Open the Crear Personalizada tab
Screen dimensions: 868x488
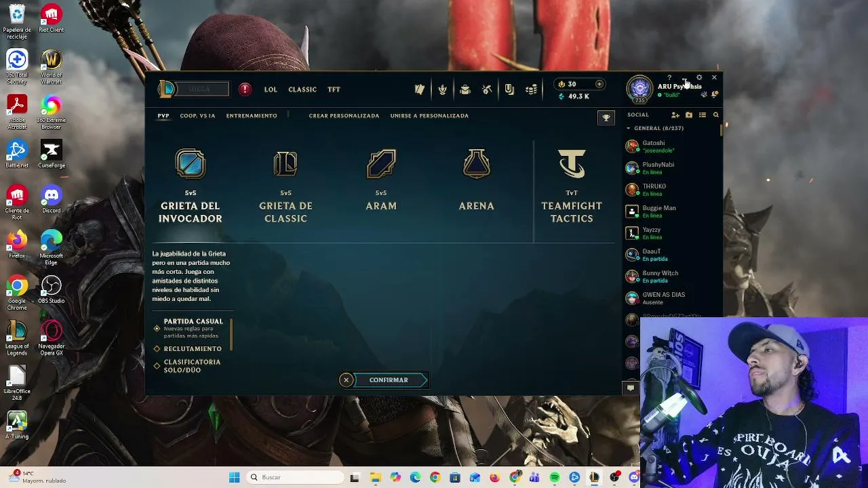(344, 116)
